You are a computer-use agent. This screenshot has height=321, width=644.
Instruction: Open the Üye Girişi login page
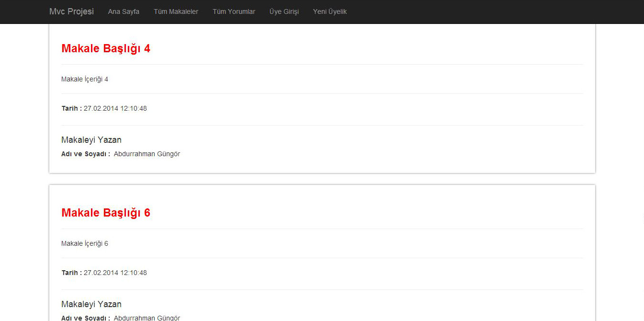click(284, 11)
